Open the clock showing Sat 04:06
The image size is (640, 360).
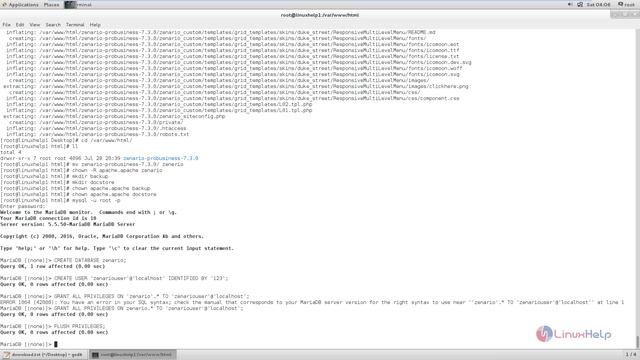(x=598, y=4)
